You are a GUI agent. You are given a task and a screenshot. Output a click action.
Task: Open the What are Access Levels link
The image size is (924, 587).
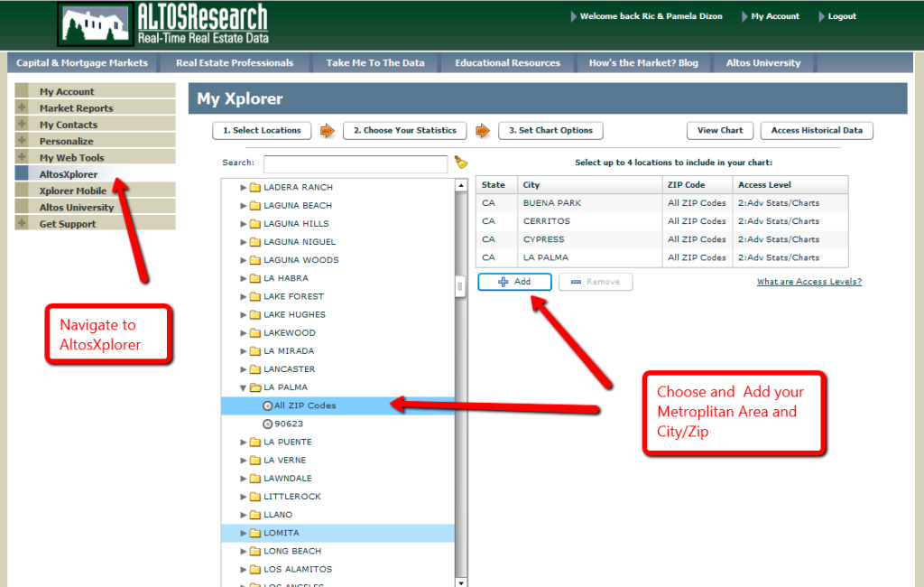pos(808,281)
